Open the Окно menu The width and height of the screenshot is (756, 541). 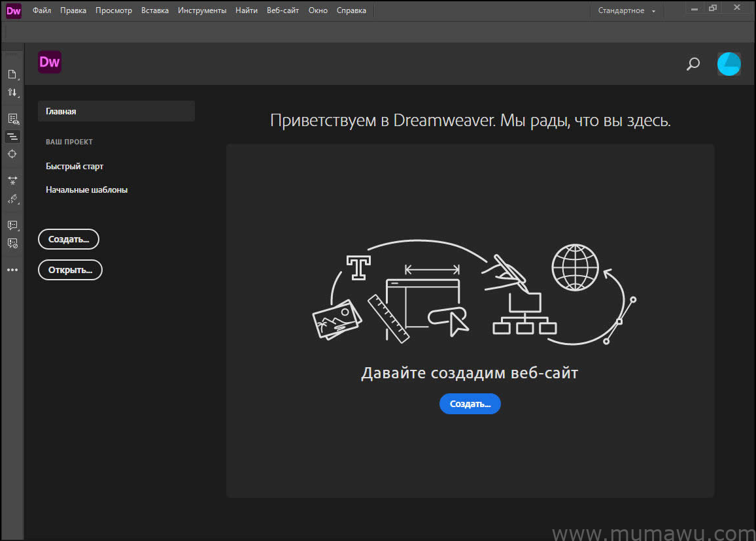318,10
